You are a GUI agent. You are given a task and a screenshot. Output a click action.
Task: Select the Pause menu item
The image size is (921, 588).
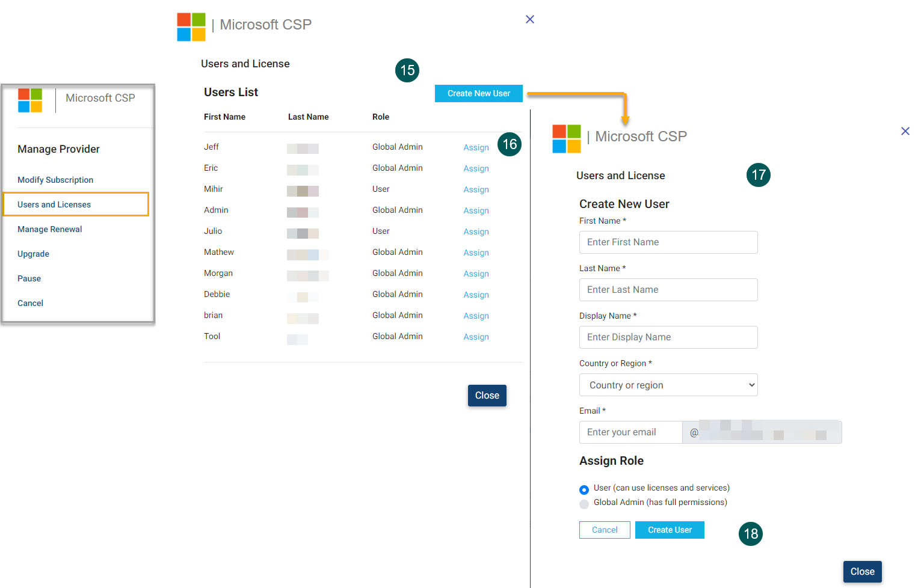[x=29, y=278]
